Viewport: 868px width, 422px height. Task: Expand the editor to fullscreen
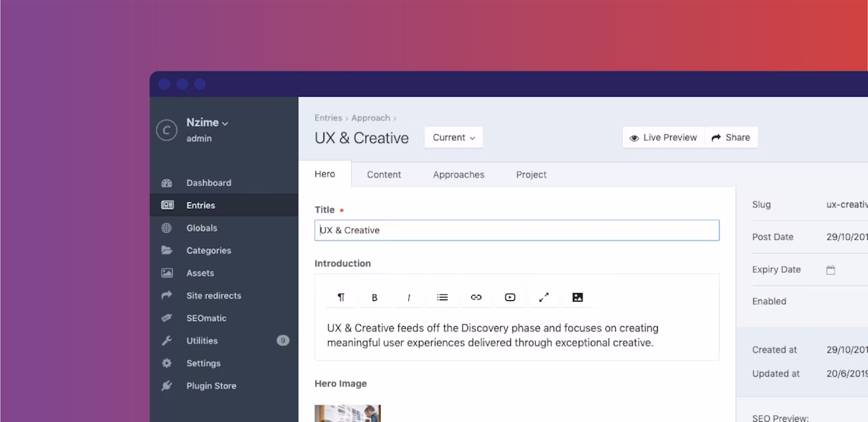pos(544,297)
